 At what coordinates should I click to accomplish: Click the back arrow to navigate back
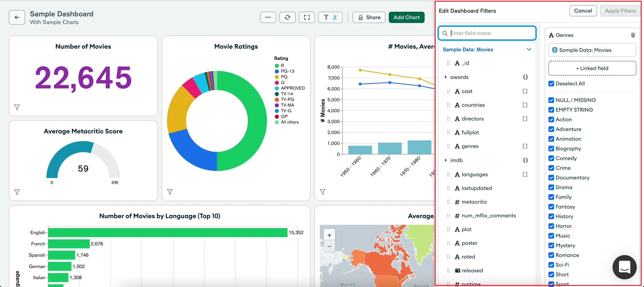pyautogui.click(x=17, y=17)
